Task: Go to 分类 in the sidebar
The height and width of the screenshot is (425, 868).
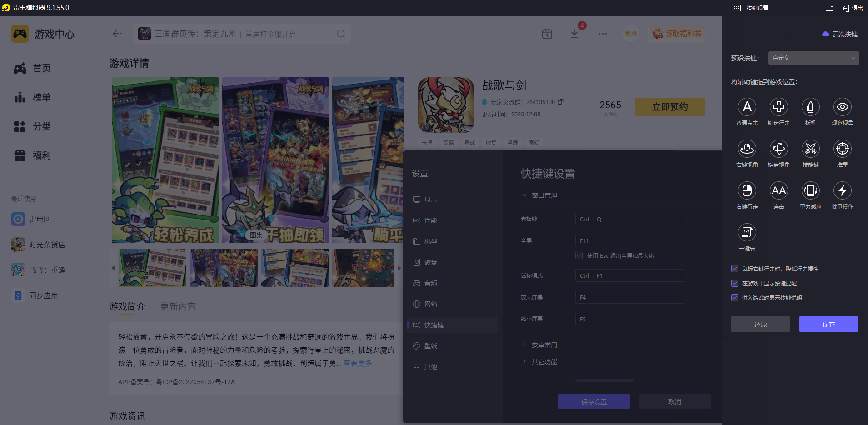Action: [32, 126]
